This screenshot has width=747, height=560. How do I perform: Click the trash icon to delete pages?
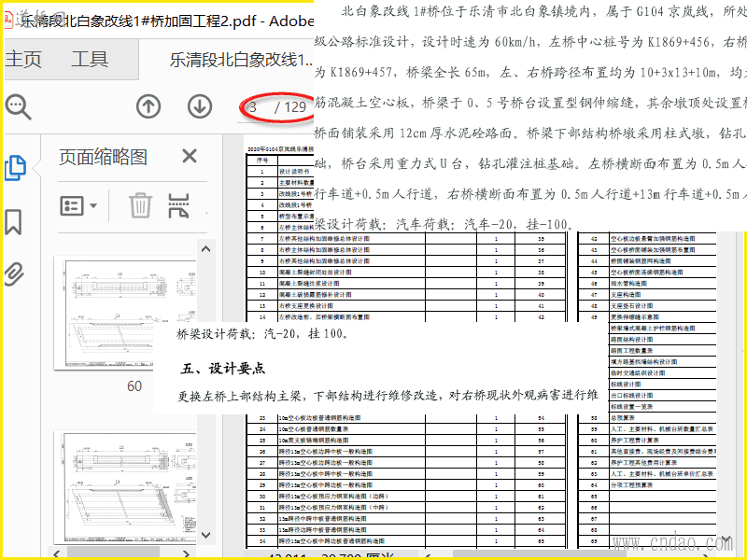[141, 205]
